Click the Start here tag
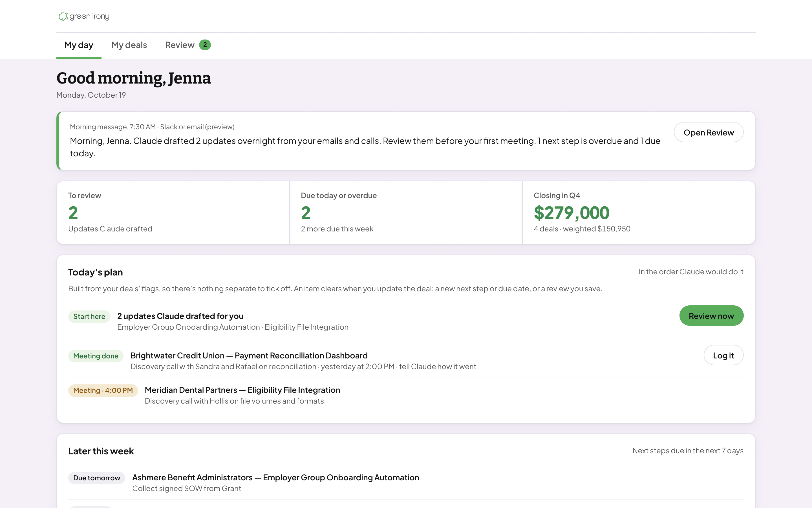Viewport: 812px width, 508px height. (89, 316)
